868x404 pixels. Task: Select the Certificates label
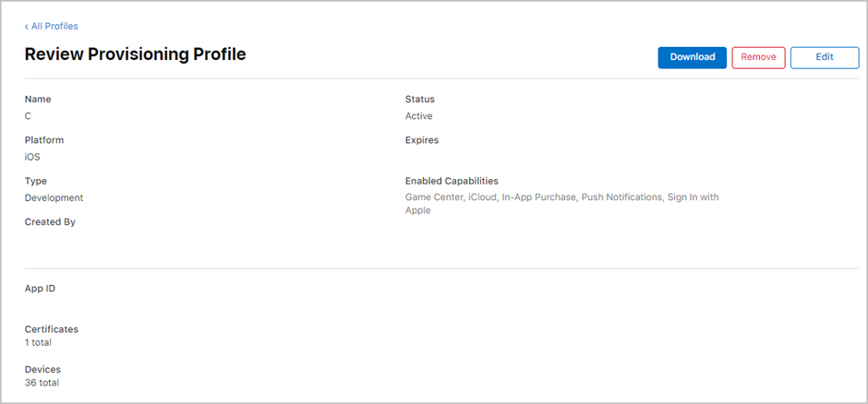tap(52, 329)
